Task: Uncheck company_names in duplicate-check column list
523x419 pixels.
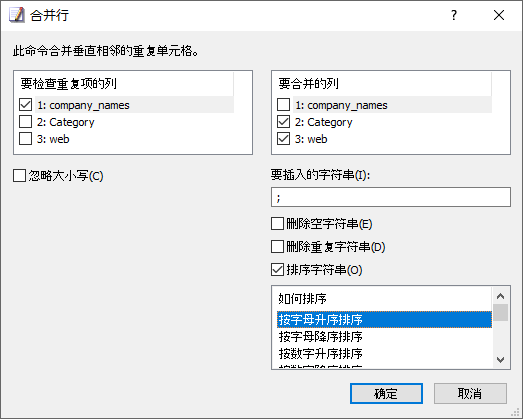Action: 26,105
